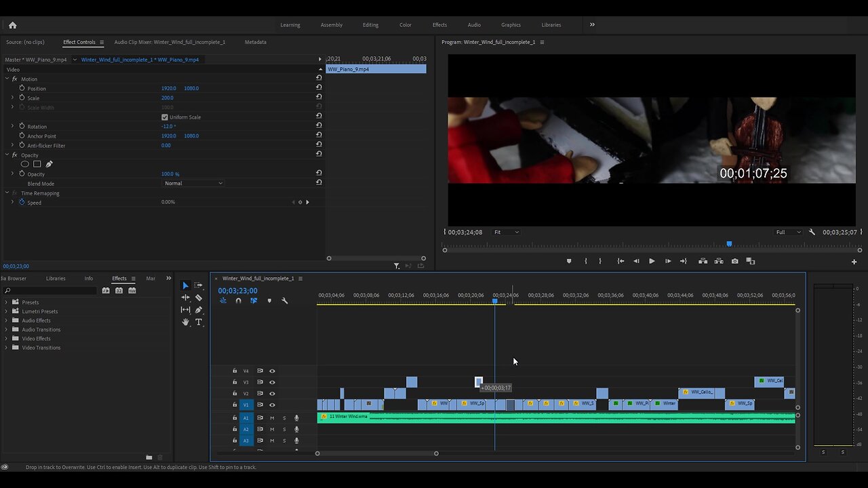Expand the Presets effects folder
This screenshot has height=488, width=868.
(7, 302)
